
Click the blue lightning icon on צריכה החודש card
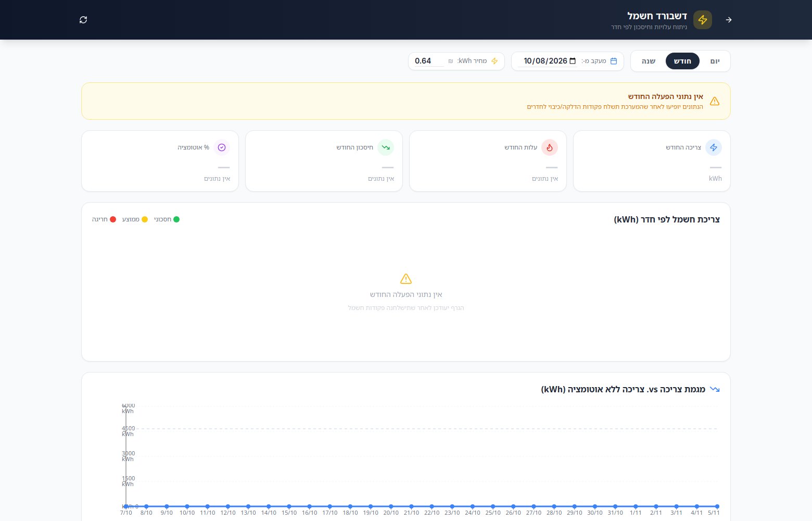coord(714,147)
